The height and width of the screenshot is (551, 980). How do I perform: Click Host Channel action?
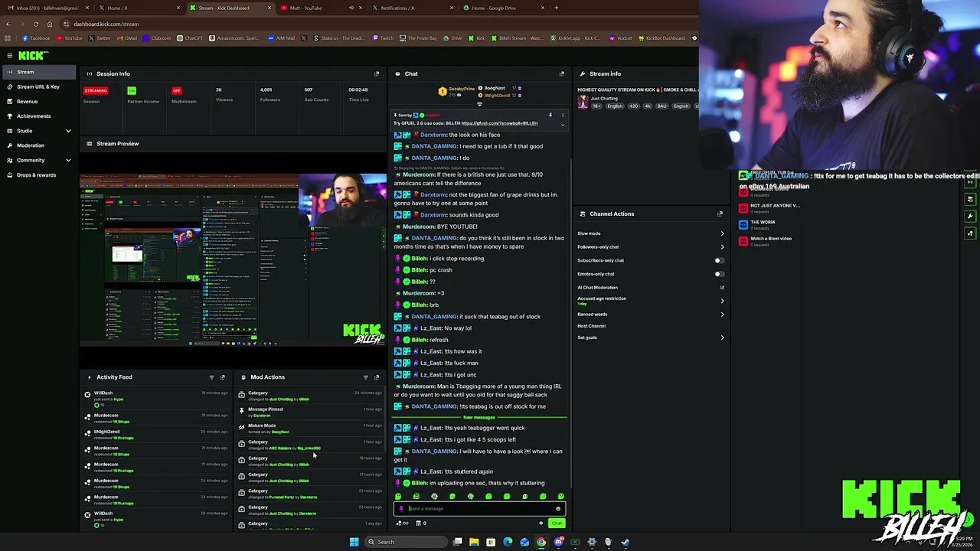click(x=592, y=326)
